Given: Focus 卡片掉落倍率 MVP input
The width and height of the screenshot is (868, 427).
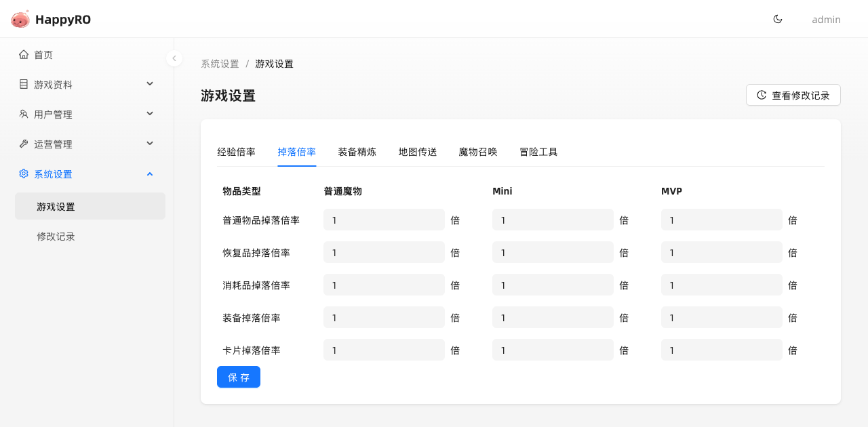Looking at the screenshot, I should [x=722, y=350].
